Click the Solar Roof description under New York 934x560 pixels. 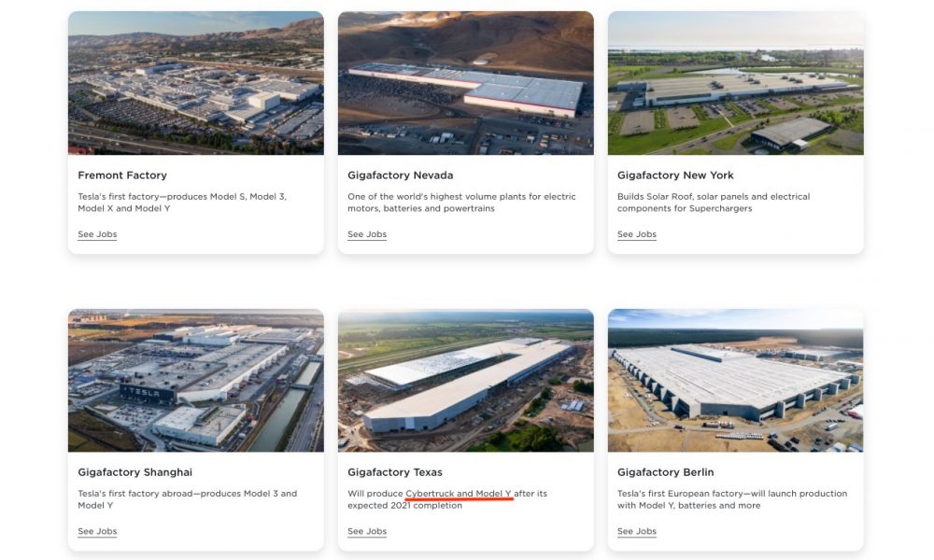[x=714, y=203]
